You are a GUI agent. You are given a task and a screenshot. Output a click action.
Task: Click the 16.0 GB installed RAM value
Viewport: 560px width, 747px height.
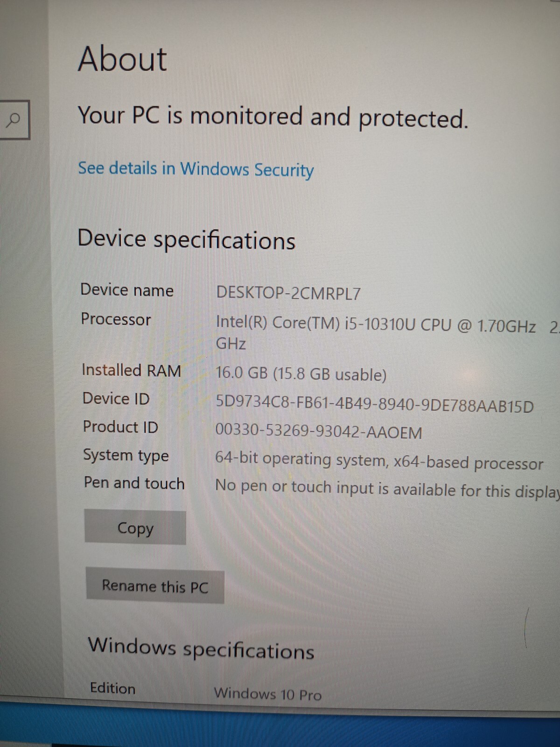pos(301,374)
